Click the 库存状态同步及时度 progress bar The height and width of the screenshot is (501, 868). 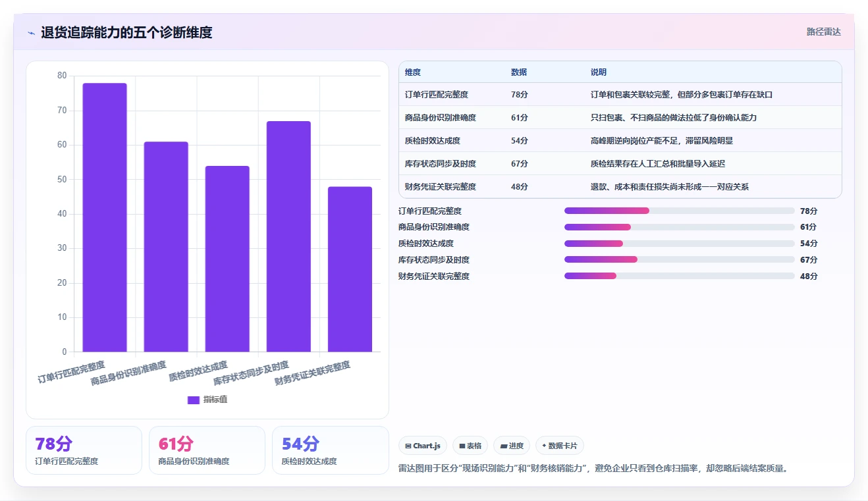680,259
